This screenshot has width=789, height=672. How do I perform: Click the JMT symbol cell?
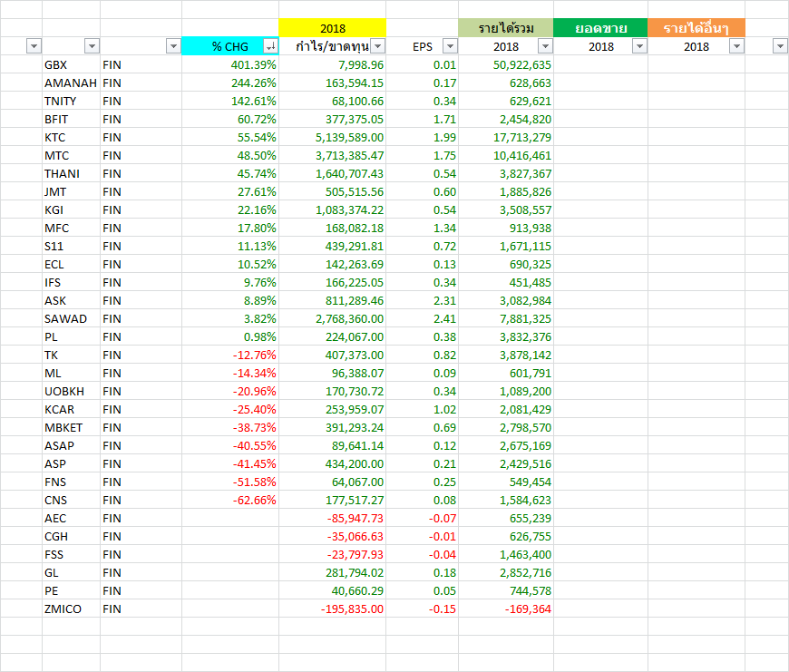pyautogui.click(x=71, y=191)
